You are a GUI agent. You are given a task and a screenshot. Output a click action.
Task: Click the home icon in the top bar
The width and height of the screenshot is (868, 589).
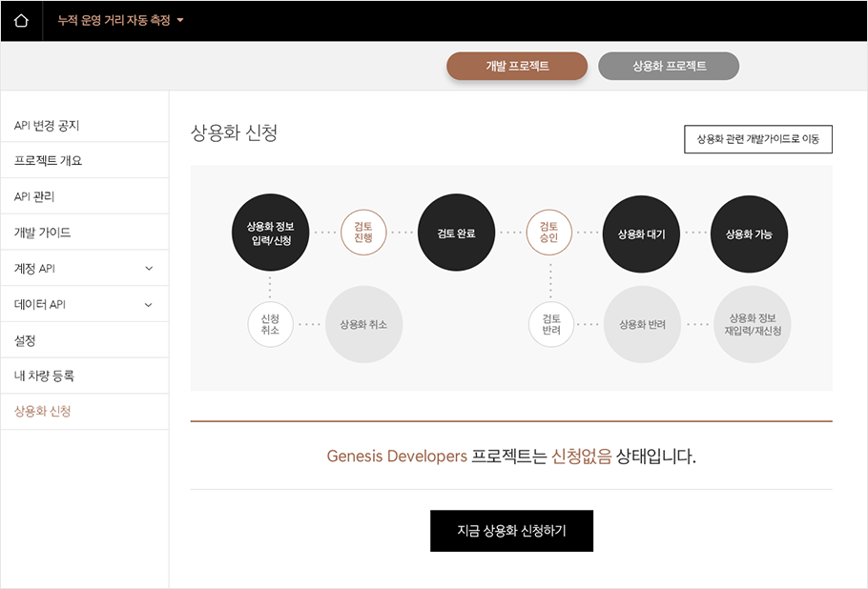[21, 20]
